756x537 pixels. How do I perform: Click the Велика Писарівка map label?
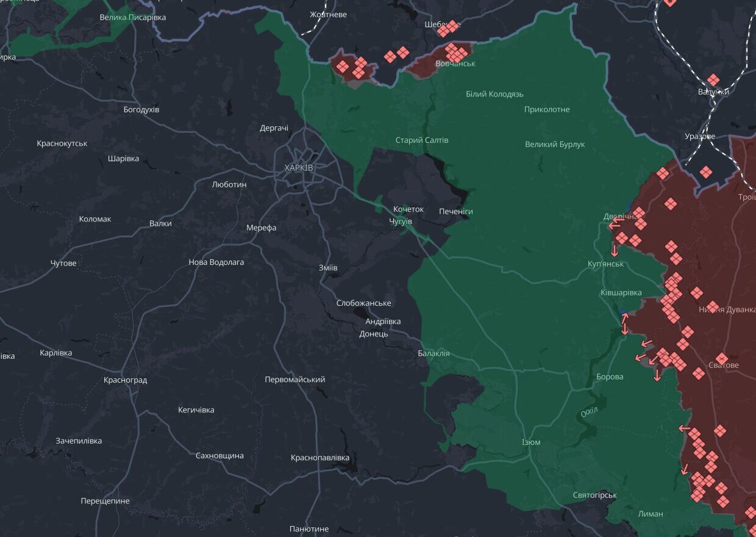(133, 17)
